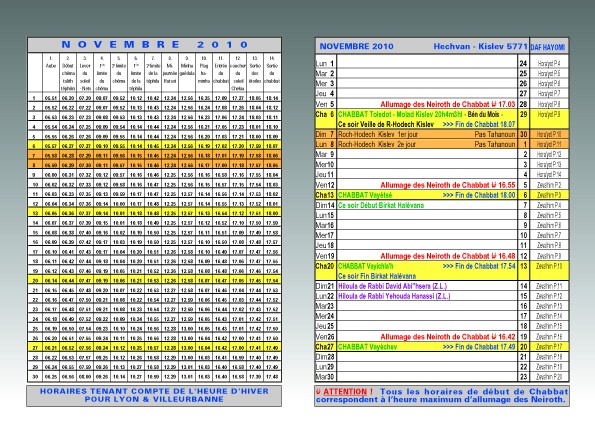Click ">>> Fin de Chabbat 18.07"

(479, 124)
